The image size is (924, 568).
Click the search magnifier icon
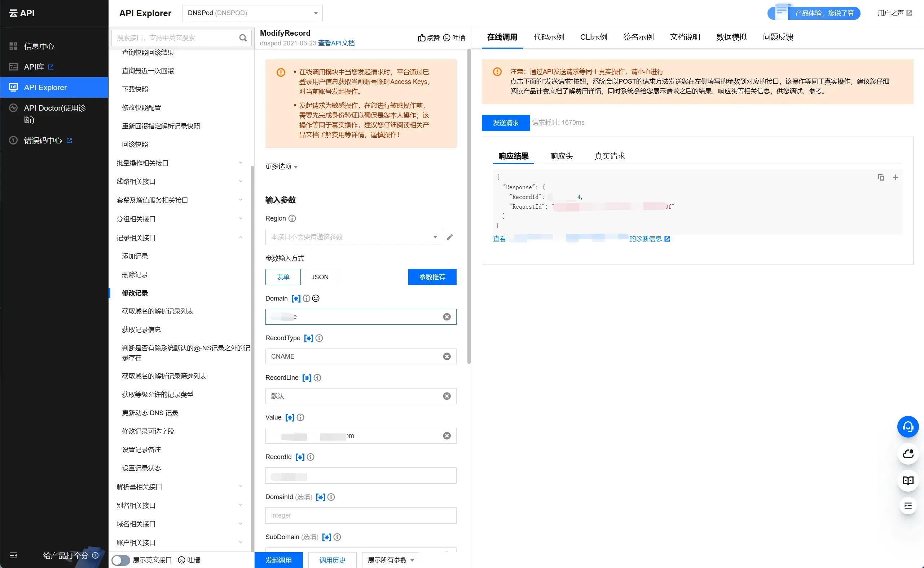pyautogui.click(x=243, y=38)
